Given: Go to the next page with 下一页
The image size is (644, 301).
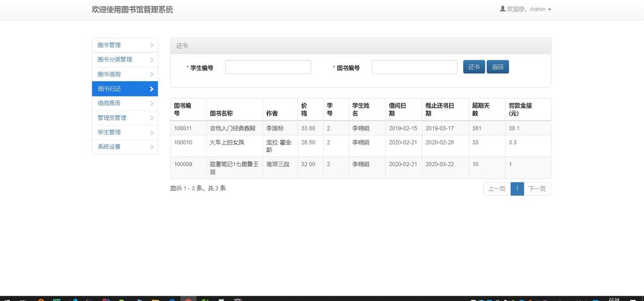Looking at the screenshot, I should [537, 189].
